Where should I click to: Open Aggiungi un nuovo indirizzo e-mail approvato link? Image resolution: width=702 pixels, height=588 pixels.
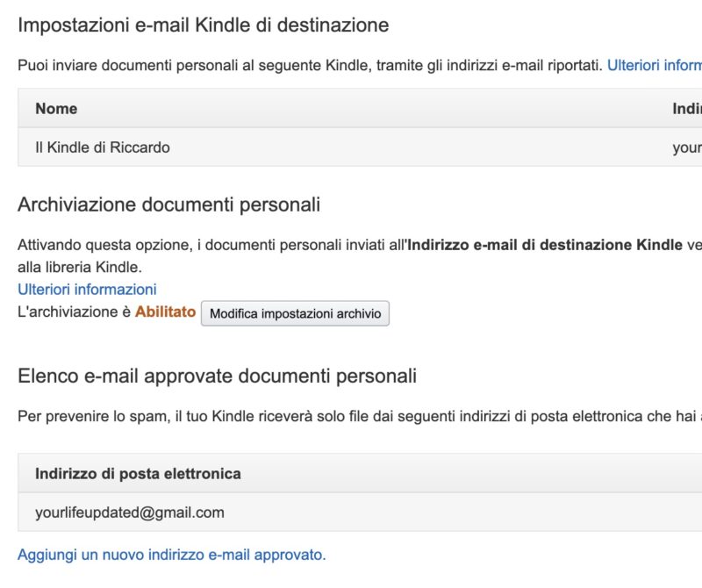171,555
